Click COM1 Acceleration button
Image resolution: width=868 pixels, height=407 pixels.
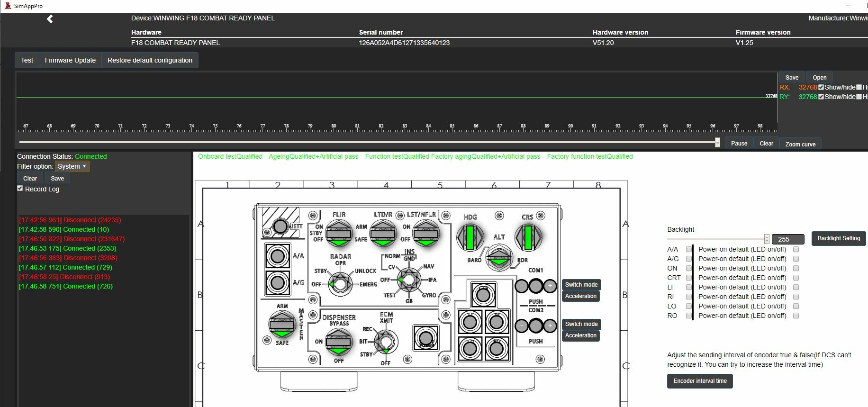(581, 296)
